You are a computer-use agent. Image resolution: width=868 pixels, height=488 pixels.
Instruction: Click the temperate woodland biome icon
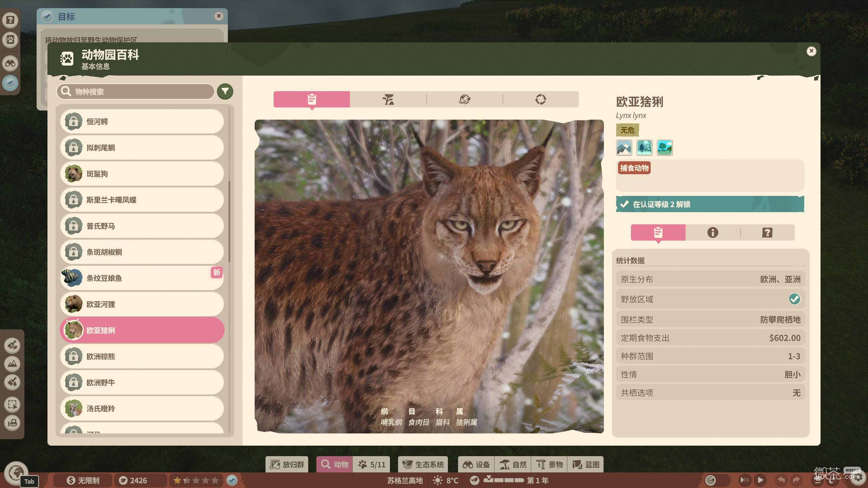[x=665, y=148]
